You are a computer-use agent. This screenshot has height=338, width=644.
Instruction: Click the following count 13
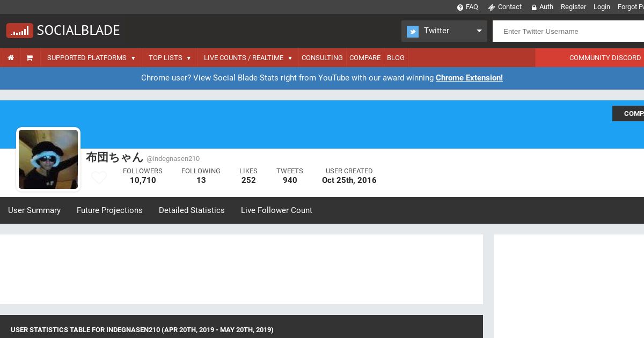(201, 180)
